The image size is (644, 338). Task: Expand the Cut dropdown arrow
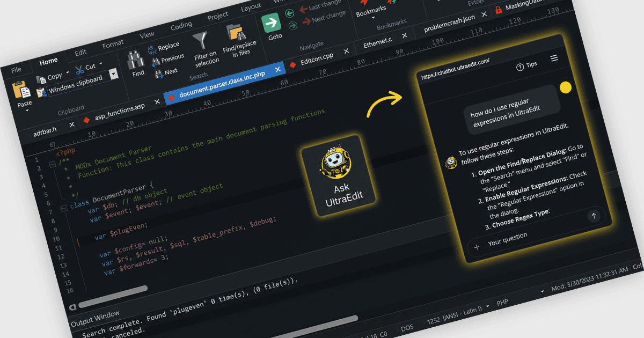click(x=100, y=64)
